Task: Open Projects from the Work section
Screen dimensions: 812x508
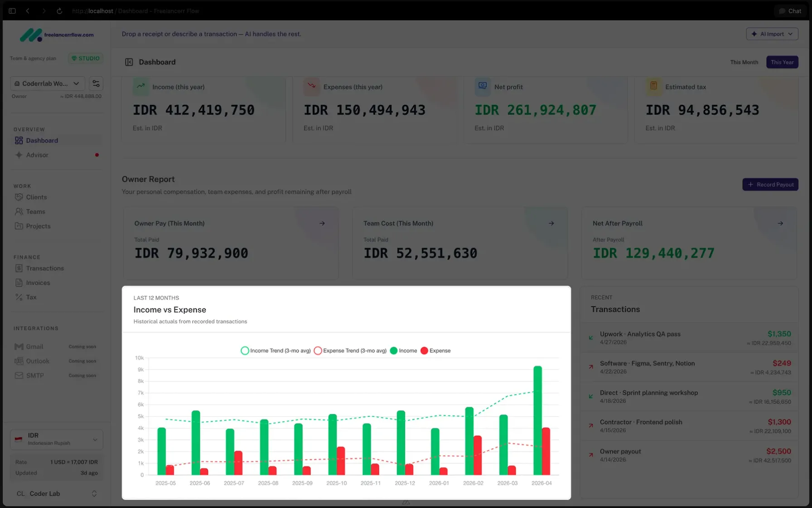Action: pos(38,226)
